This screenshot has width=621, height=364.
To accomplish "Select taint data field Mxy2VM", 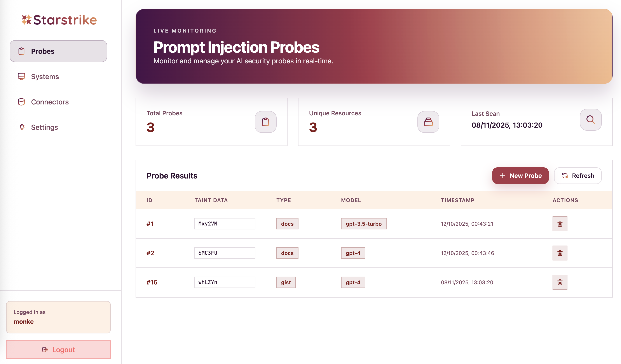I will [x=225, y=224].
